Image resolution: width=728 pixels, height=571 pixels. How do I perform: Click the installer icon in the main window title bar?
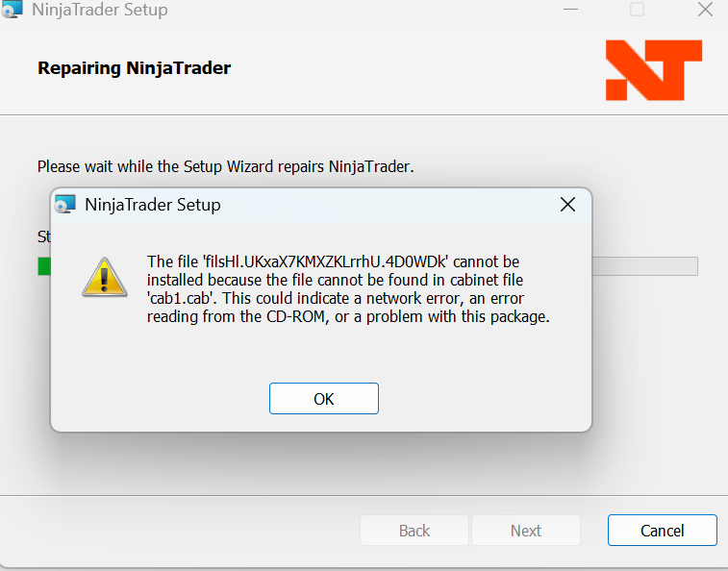pos(12,10)
